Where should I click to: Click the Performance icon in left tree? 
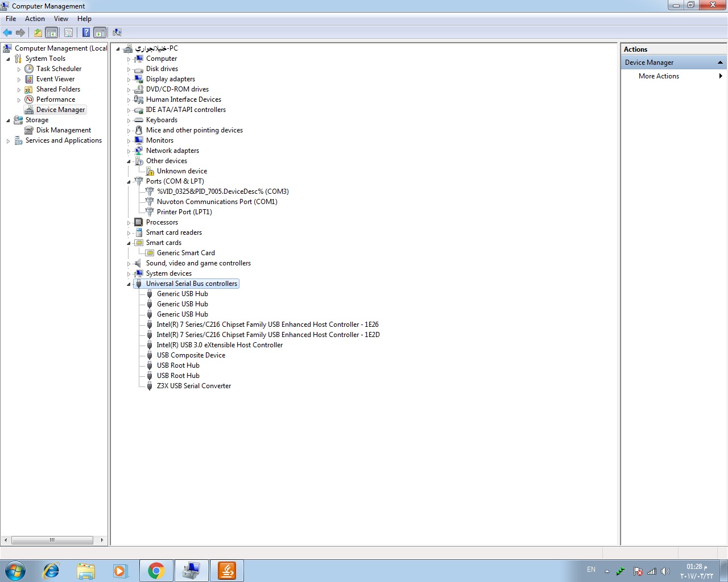point(29,99)
